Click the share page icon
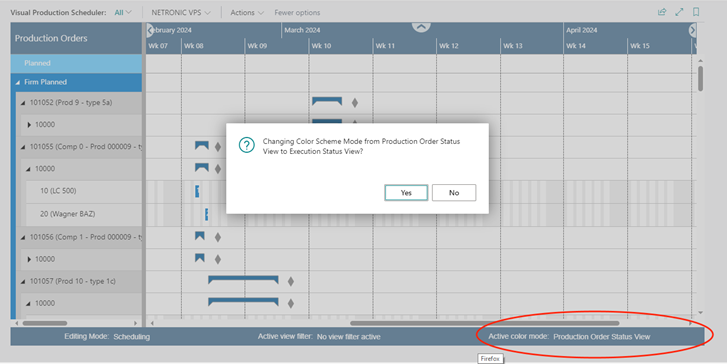The width and height of the screenshot is (727, 364). [x=662, y=12]
